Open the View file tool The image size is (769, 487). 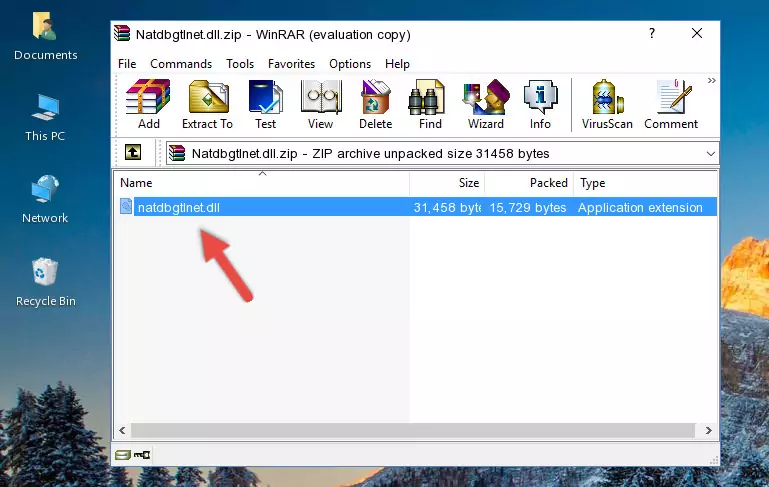coord(321,104)
